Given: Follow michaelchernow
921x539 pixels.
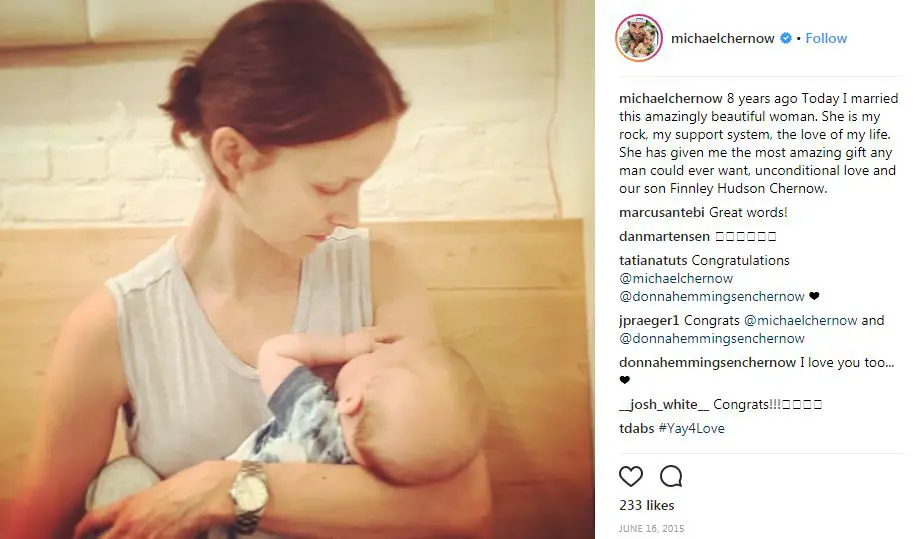Looking at the screenshot, I should point(826,38).
